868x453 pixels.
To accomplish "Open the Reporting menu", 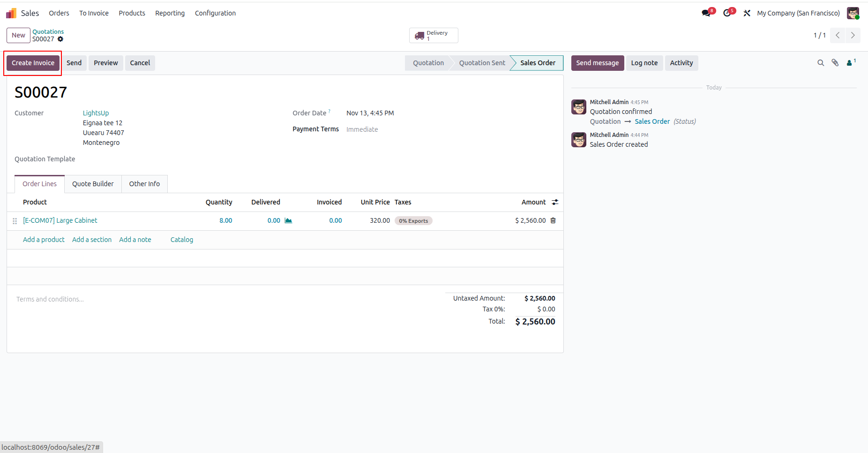I will coord(170,13).
